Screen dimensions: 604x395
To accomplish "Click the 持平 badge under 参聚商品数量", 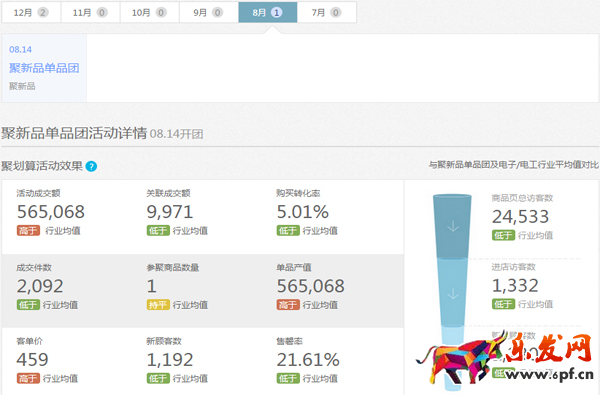I will point(158,305).
